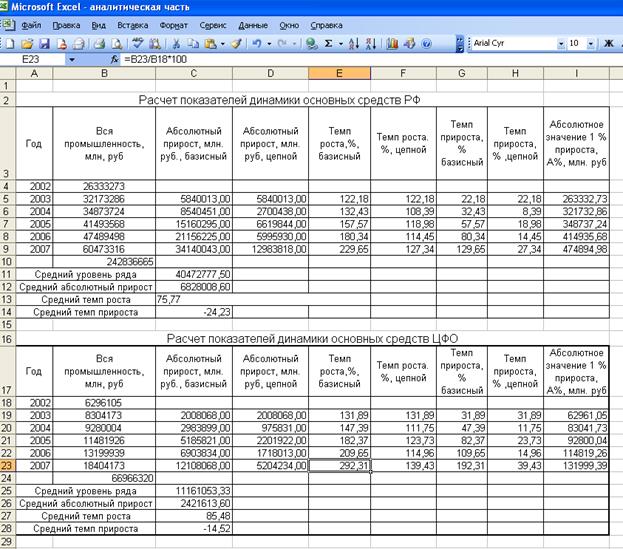Open a file with the Open folder icon
The width and height of the screenshot is (623, 549).
click(x=27, y=44)
